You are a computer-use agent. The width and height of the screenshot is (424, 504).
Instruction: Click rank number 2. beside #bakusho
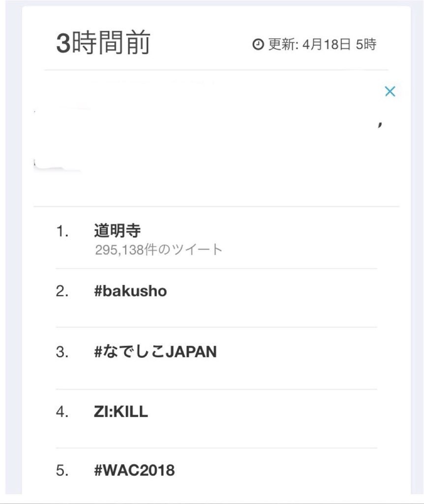[62, 291]
